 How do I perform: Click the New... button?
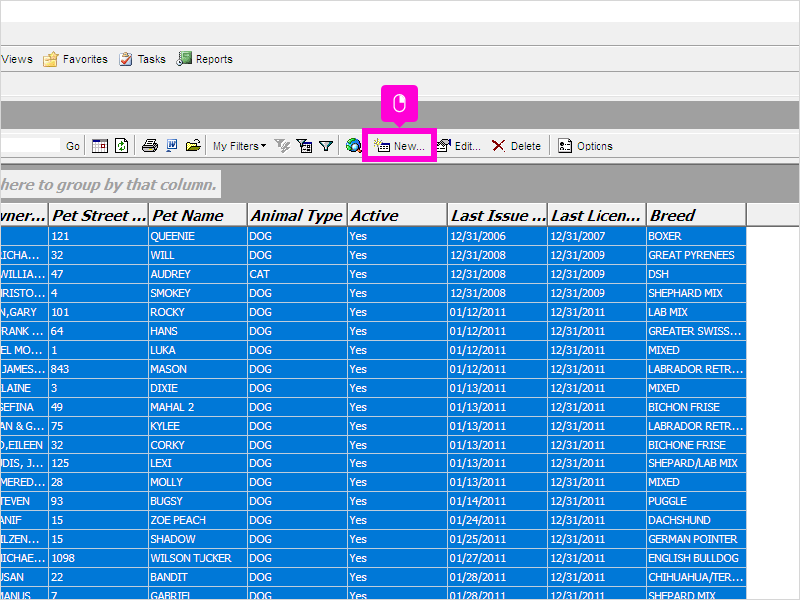tap(399, 146)
